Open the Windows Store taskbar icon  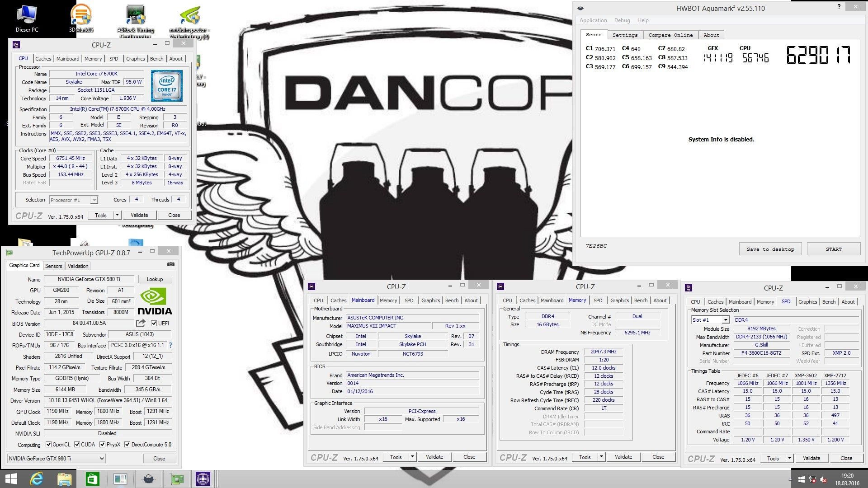point(92,479)
